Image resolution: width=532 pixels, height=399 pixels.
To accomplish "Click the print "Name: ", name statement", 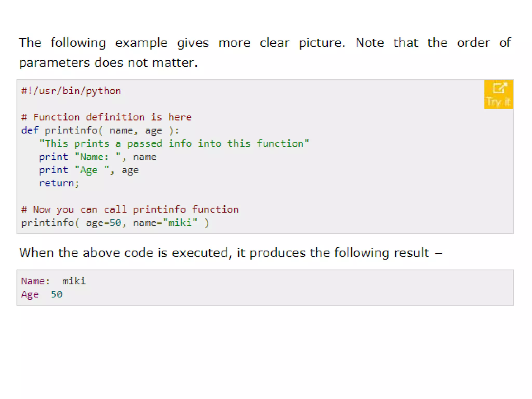I will click(98, 157).
